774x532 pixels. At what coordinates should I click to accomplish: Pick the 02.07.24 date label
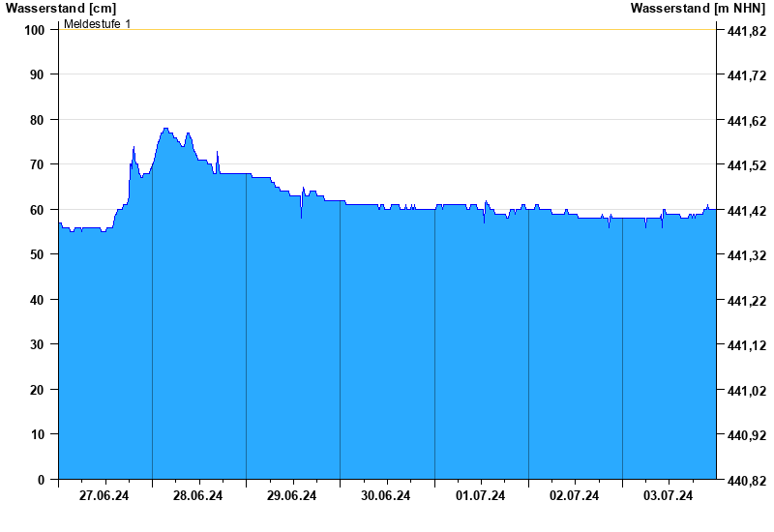[x=575, y=496]
